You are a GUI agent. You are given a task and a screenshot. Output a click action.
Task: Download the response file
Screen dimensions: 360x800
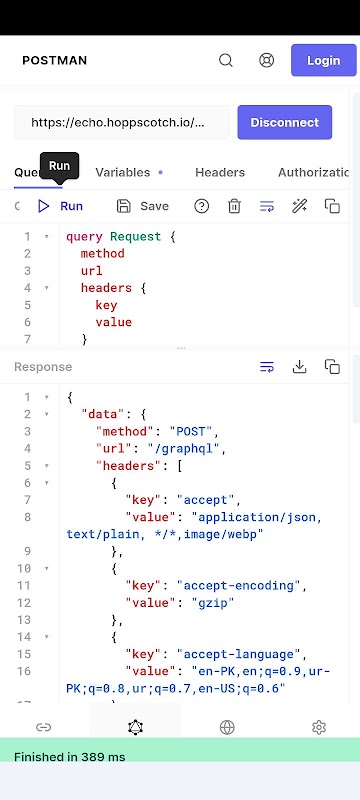[x=299, y=367]
